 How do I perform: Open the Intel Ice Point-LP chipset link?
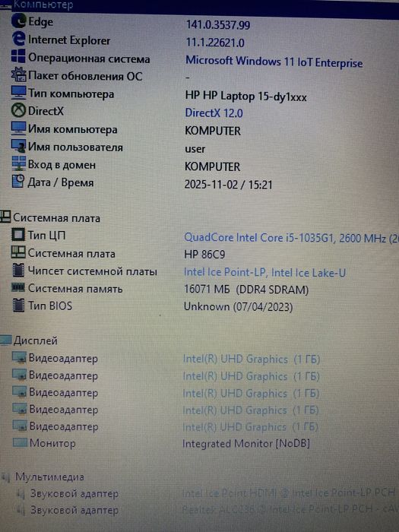coord(264,272)
